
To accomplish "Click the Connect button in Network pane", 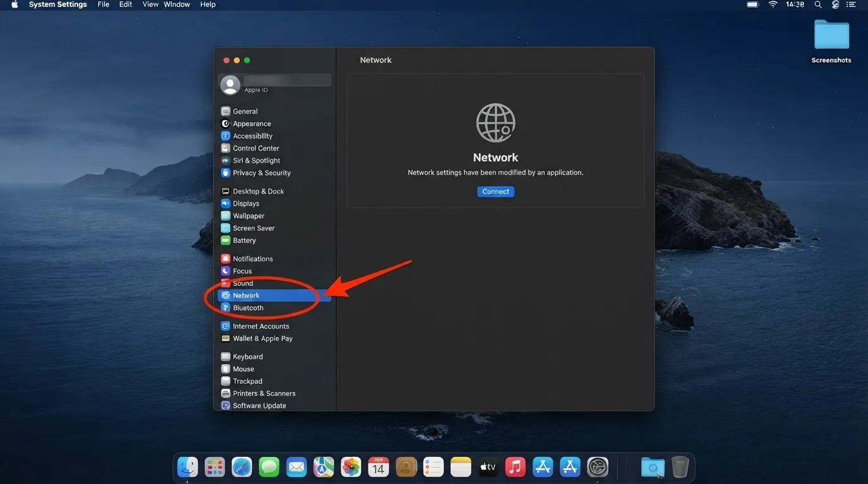I will (496, 192).
